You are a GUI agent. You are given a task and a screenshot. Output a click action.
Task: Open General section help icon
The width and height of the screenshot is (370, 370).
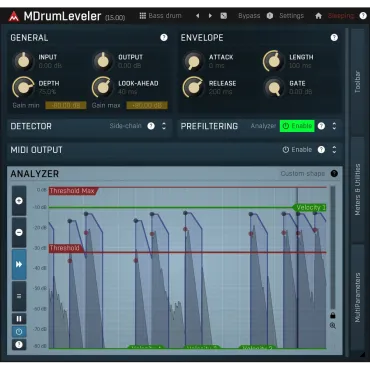click(x=164, y=37)
